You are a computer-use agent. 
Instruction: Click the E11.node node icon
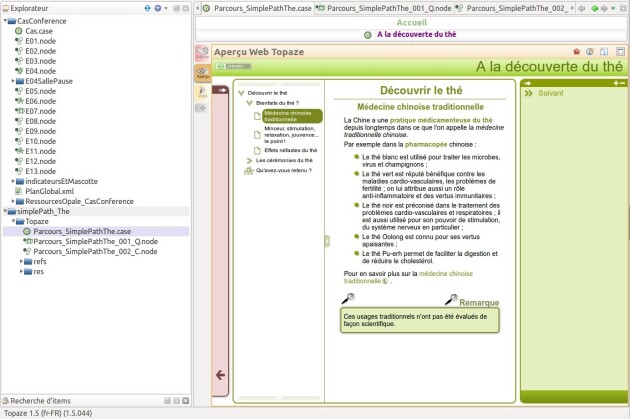click(x=18, y=151)
